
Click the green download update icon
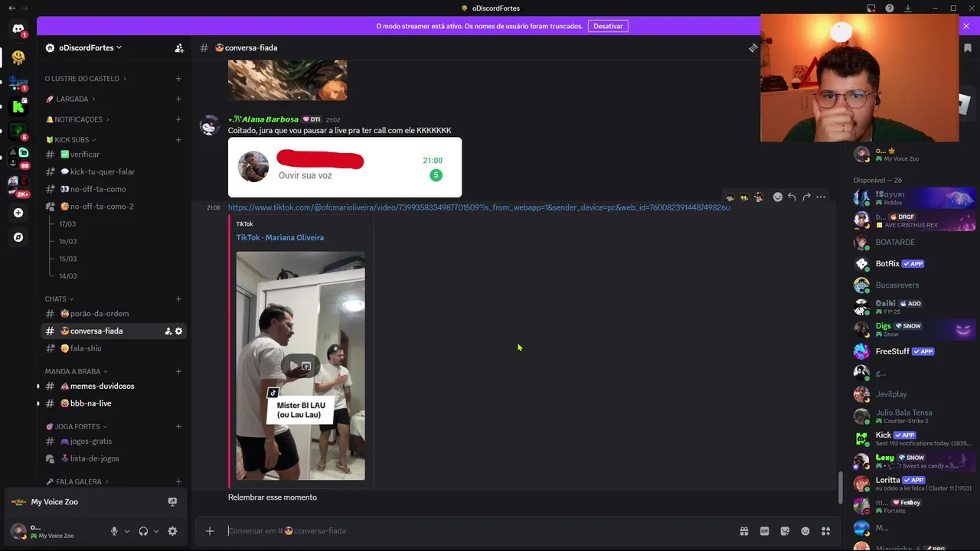908,8
